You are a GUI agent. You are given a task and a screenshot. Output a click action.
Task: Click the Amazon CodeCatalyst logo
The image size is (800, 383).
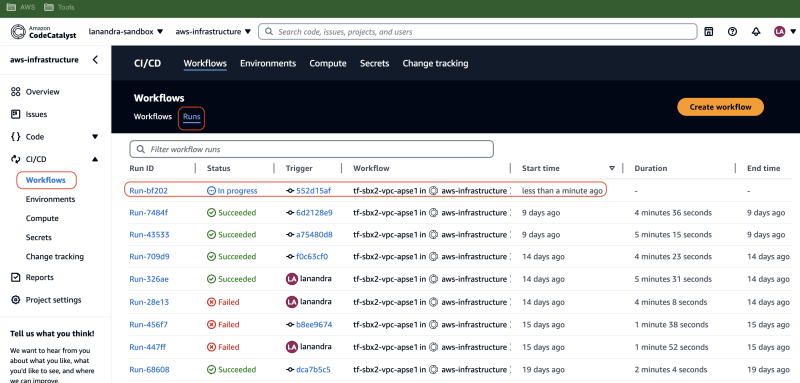(43, 32)
